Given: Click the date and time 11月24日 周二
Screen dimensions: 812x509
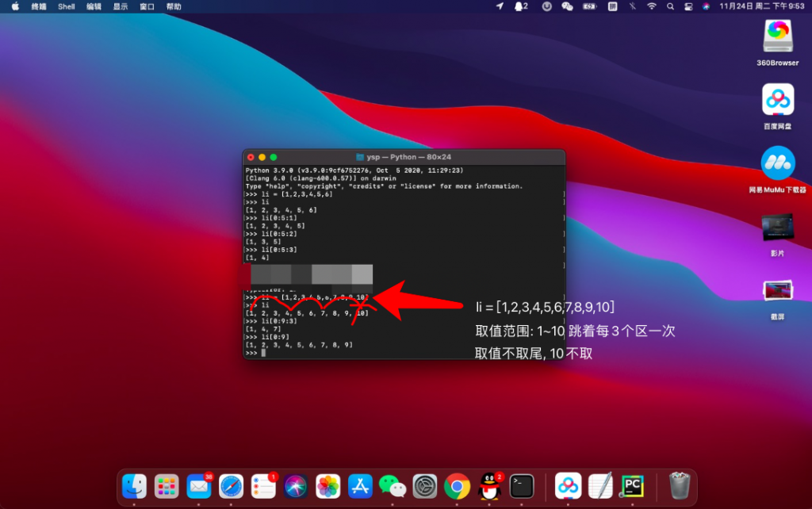Looking at the screenshot, I should [761, 6].
